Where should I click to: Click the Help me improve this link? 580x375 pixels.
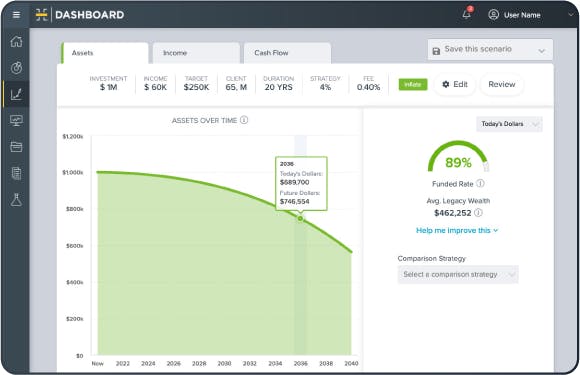(x=457, y=230)
